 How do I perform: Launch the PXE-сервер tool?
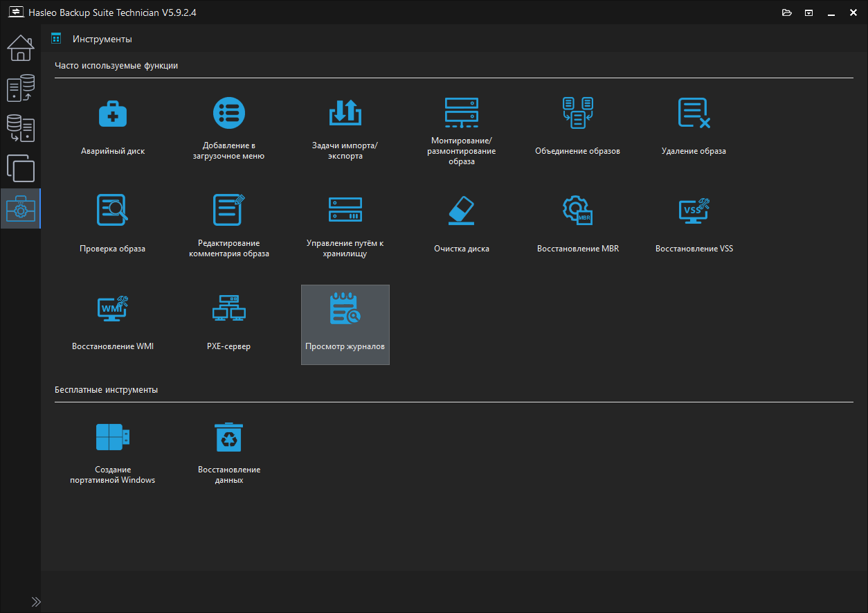point(229,324)
